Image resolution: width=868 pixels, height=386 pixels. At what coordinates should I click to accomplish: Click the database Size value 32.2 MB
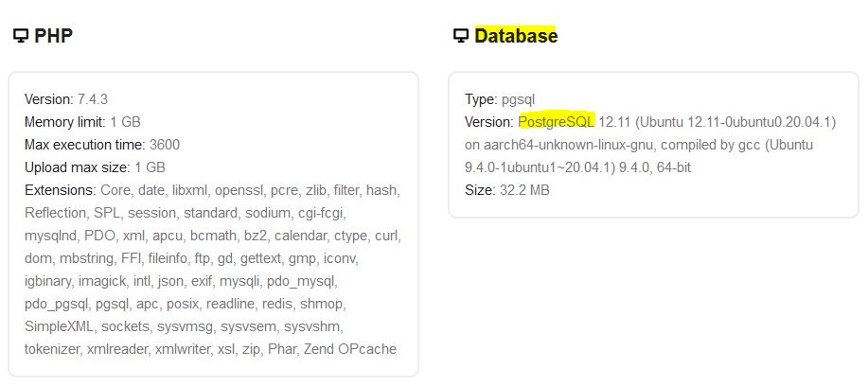[x=524, y=190]
